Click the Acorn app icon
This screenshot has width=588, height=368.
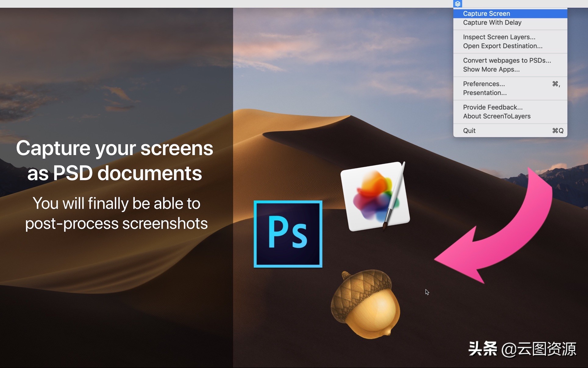click(365, 304)
